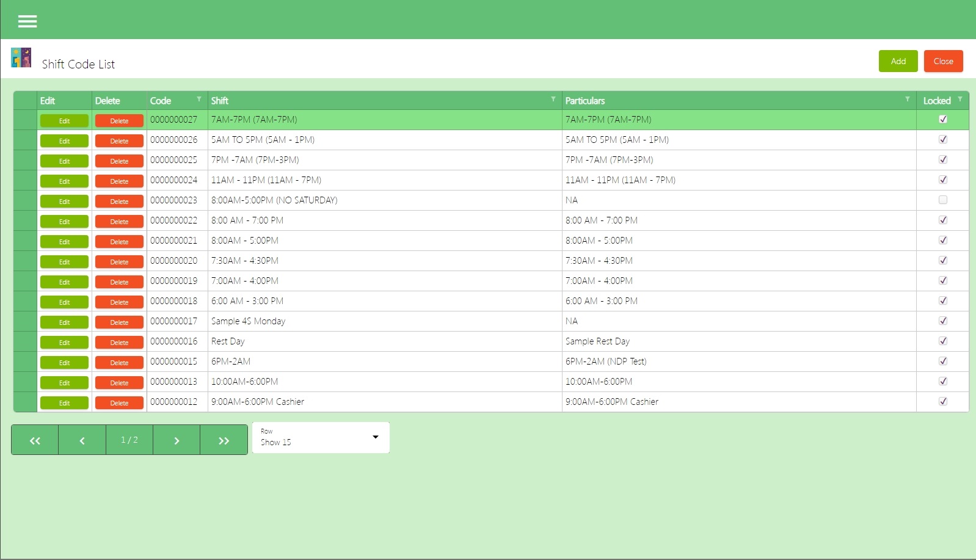976x560 pixels.
Task: Toggle Locked checkbox for Rest Day row
Action: (943, 341)
